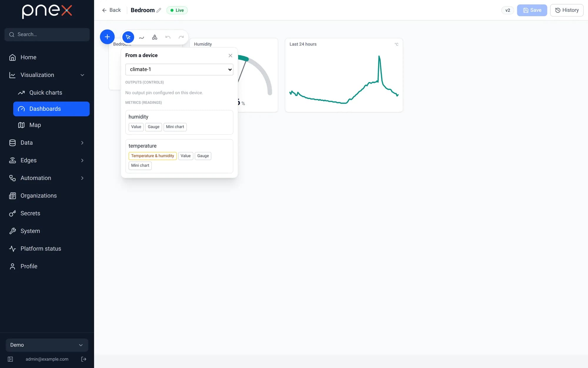The width and height of the screenshot is (588, 368).
Task: Collapse the sidebar using the panel icon
Action: [10, 359]
